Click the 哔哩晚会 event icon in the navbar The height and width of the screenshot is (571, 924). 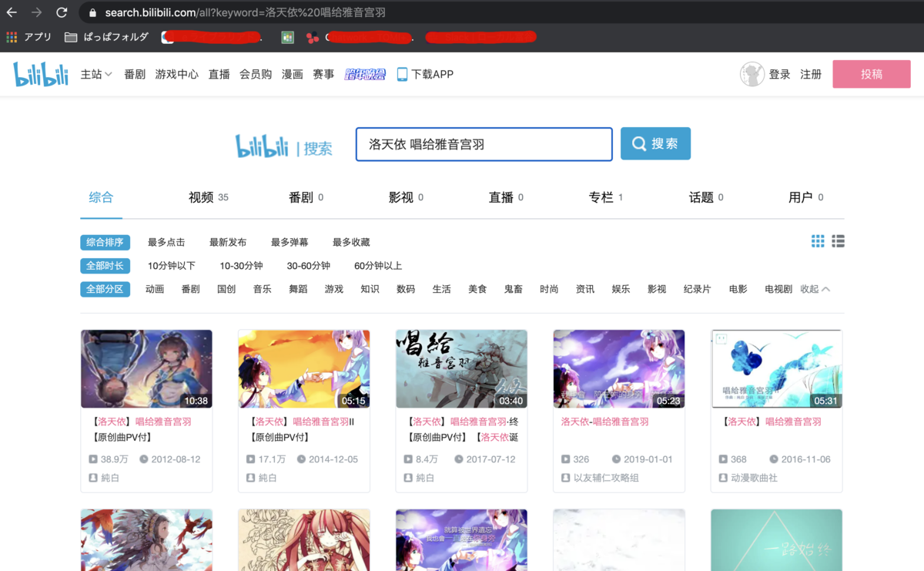click(366, 73)
